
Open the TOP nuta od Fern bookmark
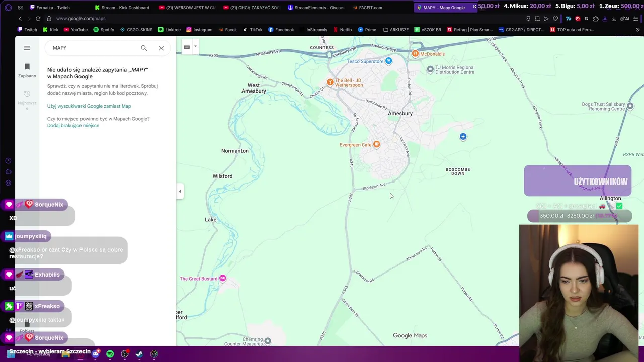[x=572, y=30]
